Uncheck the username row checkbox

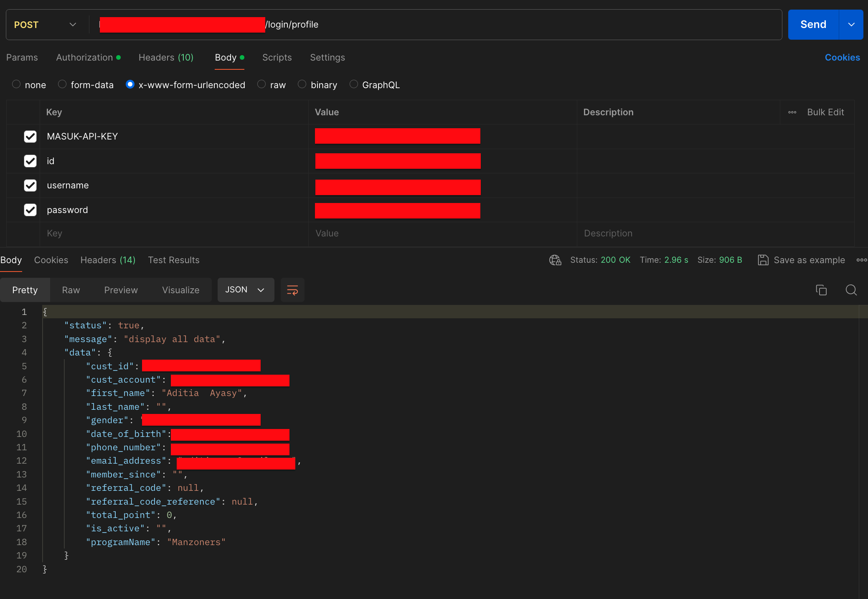(x=30, y=185)
